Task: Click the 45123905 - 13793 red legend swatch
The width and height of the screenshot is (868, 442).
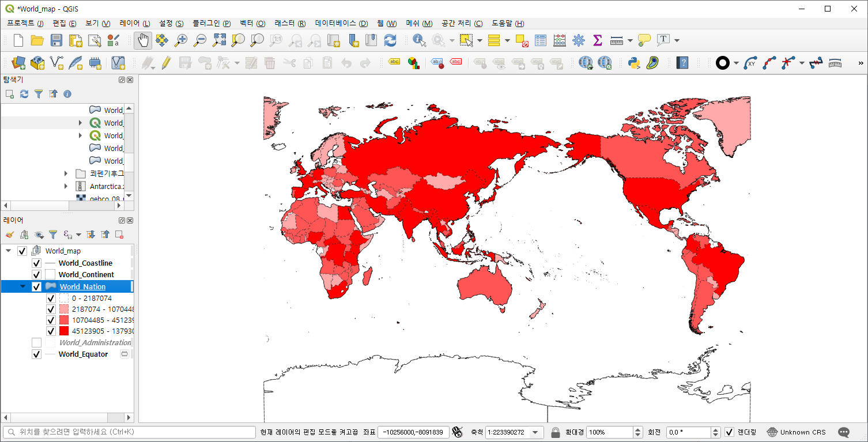Action: tap(64, 331)
